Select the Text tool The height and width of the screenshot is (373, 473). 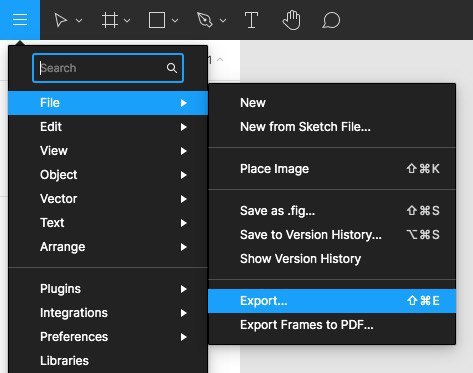point(252,20)
